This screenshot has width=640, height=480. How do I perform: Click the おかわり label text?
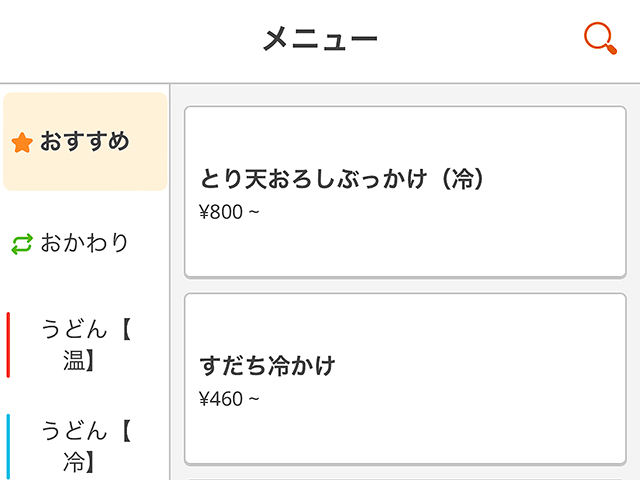point(84,243)
